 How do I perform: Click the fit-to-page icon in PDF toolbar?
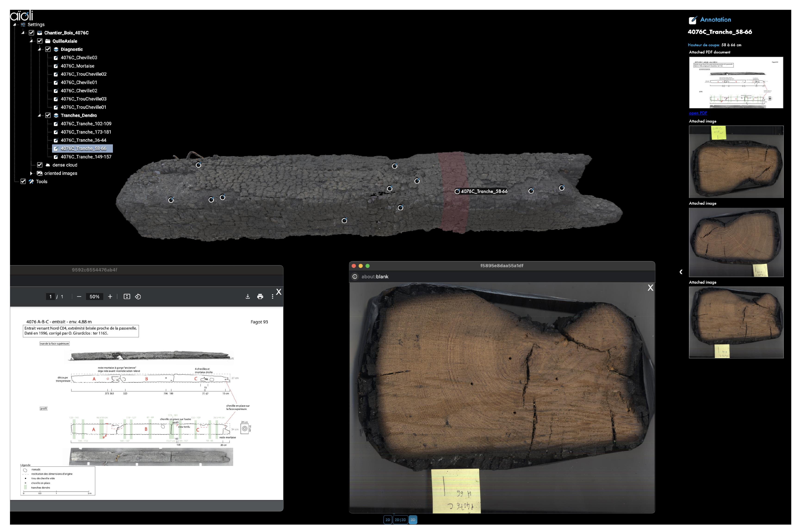(127, 297)
